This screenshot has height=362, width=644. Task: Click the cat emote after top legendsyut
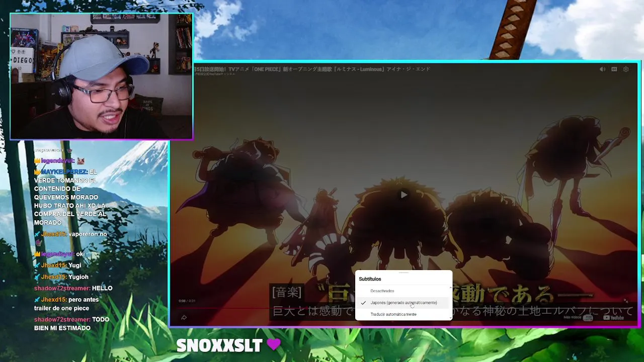pyautogui.click(x=80, y=161)
